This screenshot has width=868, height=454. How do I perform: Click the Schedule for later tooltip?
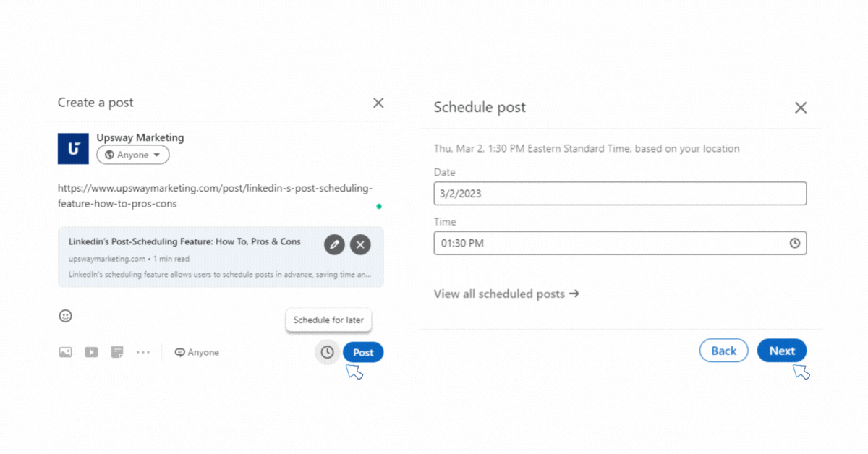coord(329,320)
